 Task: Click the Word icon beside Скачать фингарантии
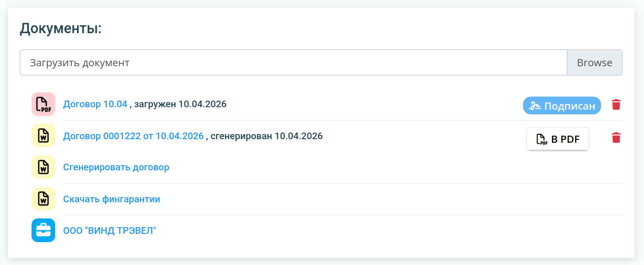click(43, 199)
